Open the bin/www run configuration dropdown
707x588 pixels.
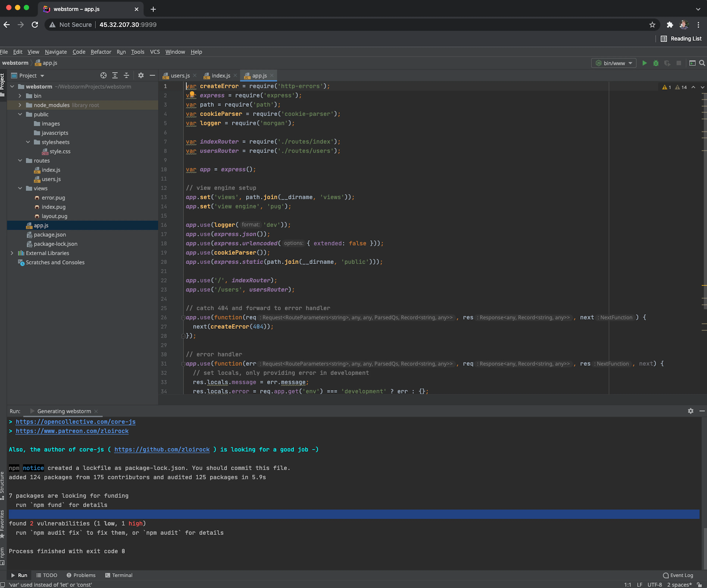click(614, 63)
